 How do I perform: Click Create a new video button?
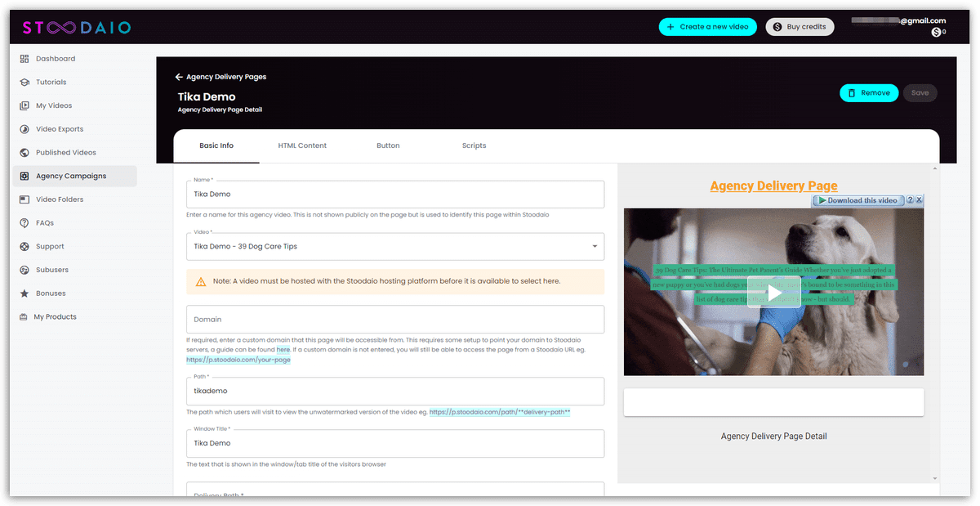tap(708, 27)
